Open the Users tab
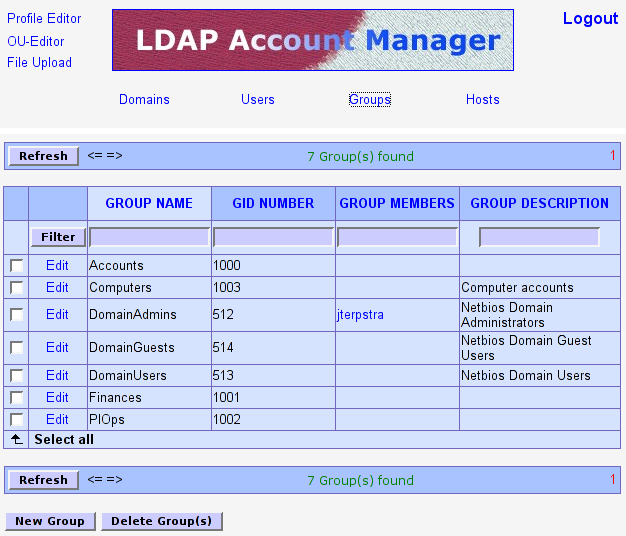The width and height of the screenshot is (626, 536). pyautogui.click(x=257, y=99)
